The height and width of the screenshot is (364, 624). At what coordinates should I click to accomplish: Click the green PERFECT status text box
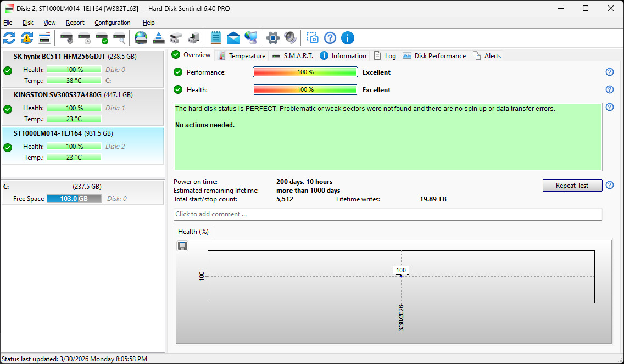point(388,137)
